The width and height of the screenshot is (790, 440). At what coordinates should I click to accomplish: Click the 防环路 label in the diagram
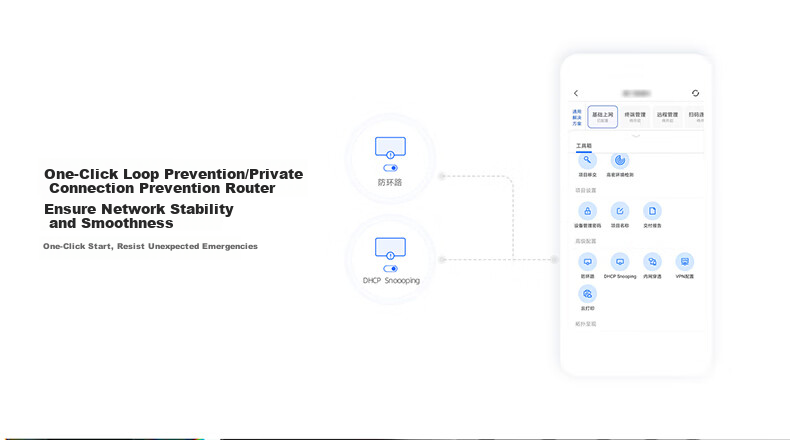[x=390, y=182]
